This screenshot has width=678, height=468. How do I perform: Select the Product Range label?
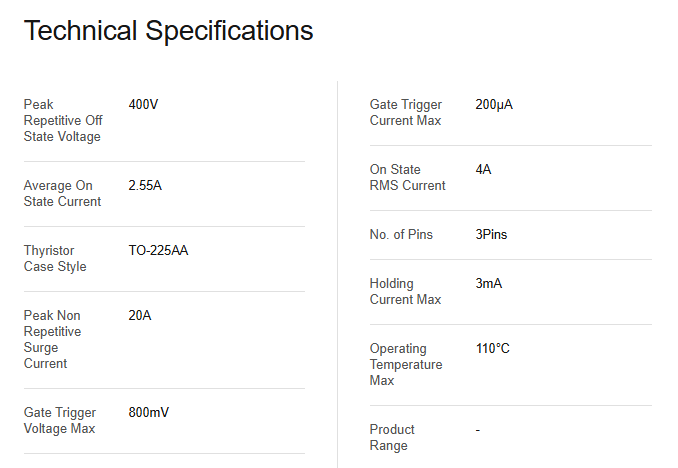[x=392, y=437]
